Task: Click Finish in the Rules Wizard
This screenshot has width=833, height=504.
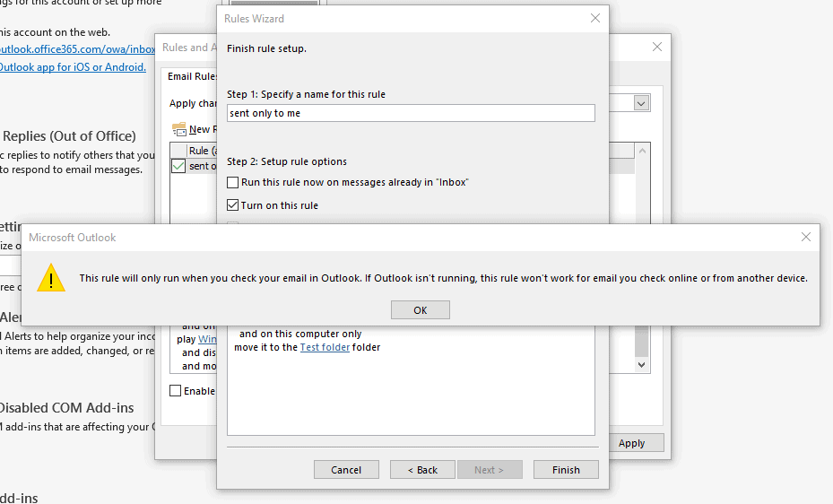Action: coord(566,470)
